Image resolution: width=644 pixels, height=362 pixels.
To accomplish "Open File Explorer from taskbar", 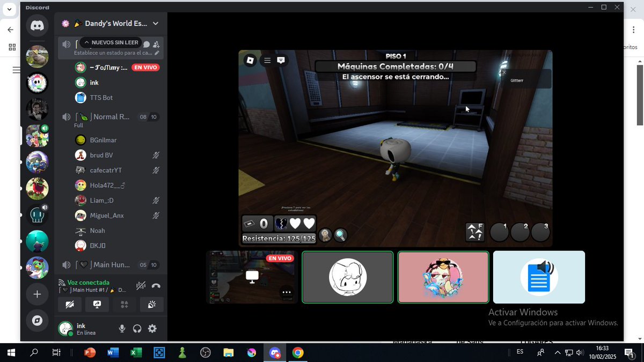I will coord(229,352).
